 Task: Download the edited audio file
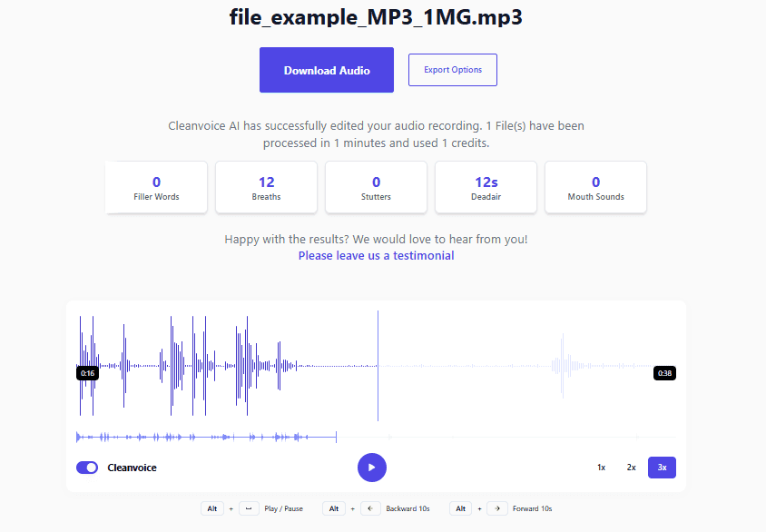click(327, 70)
